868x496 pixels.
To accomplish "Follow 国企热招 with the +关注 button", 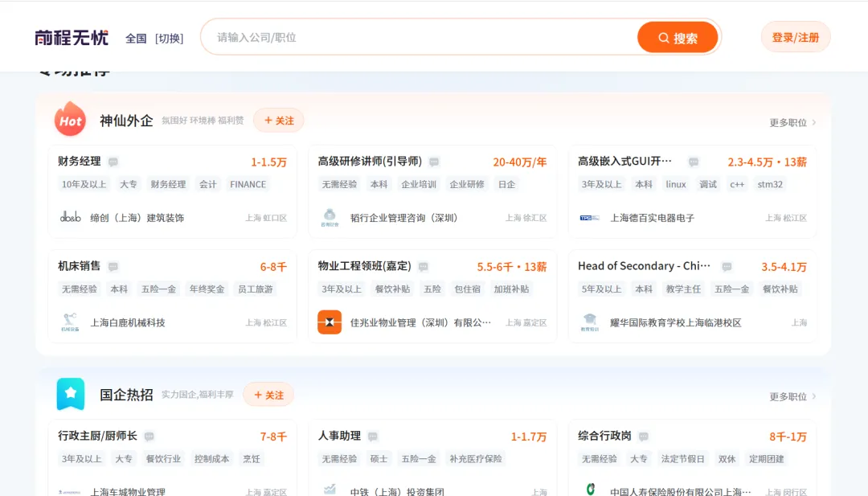I will 268,395.
